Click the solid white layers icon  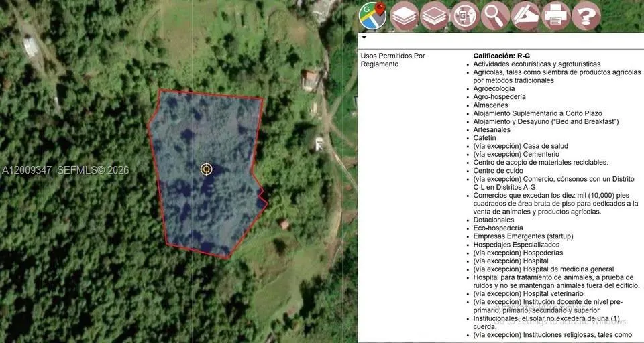click(404, 16)
